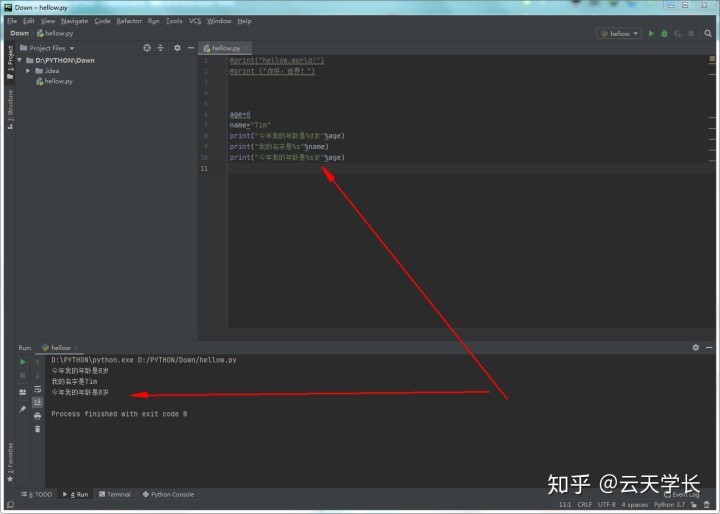720x514 pixels.
Task: Open Project panel settings gear
Action: [177, 48]
